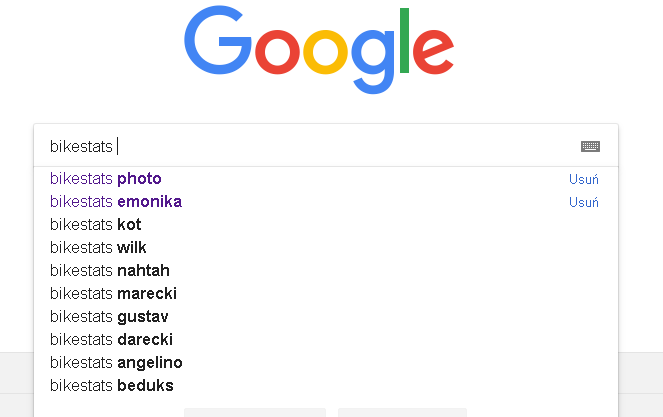This screenshot has height=417, width=663.
Task: Click the red letter e of Google logo
Action: click(x=433, y=50)
